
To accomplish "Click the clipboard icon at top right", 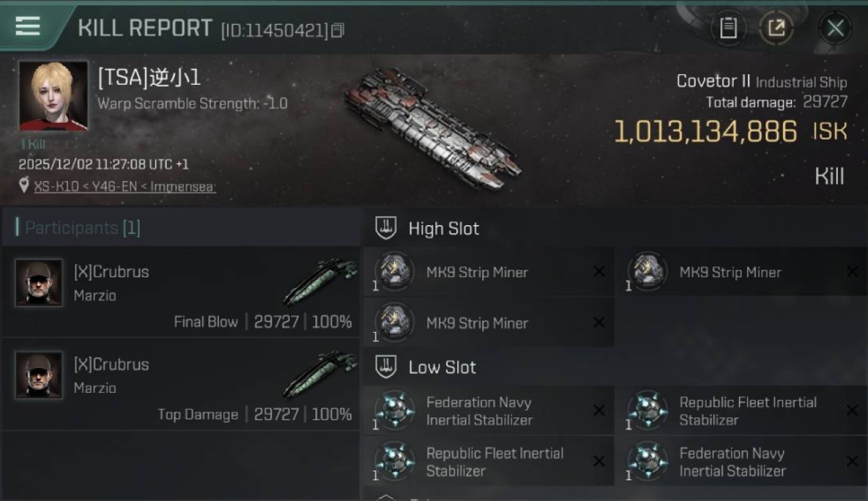I will [728, 28].
